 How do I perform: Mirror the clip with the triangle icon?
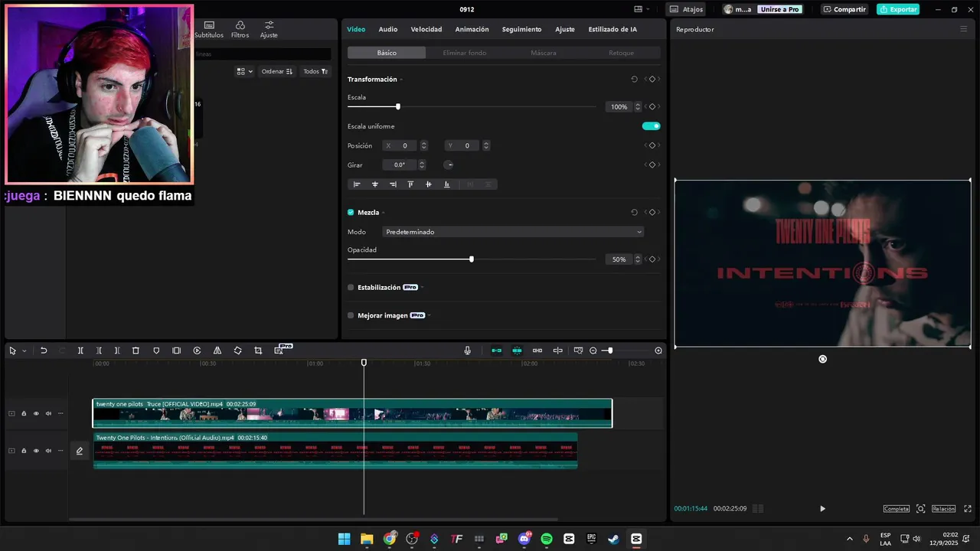point(217,350)
